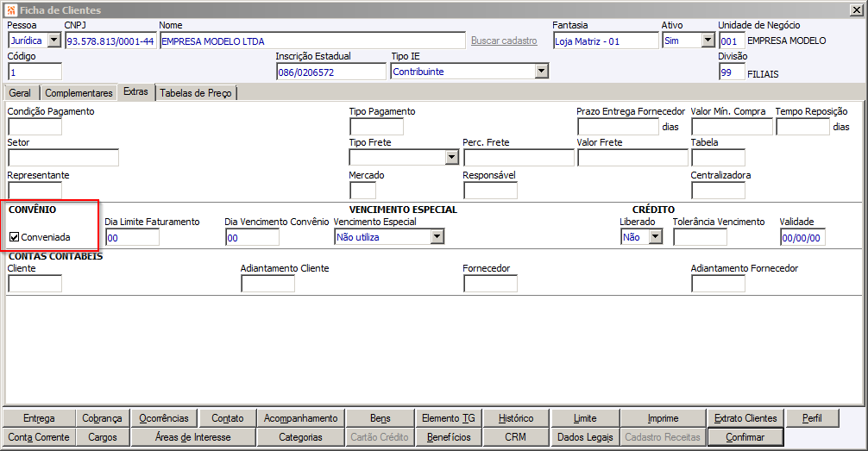Open the Conta Corrente button

tap(39, 437)
